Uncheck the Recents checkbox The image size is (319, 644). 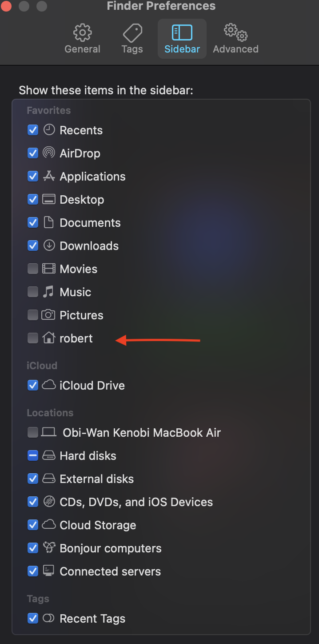tap(33, 130)
